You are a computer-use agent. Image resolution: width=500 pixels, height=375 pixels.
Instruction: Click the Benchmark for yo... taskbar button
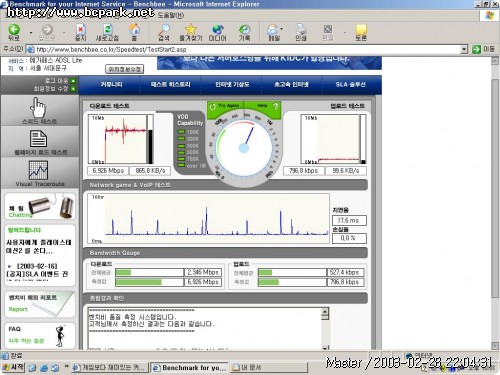[x=189, y=368]
